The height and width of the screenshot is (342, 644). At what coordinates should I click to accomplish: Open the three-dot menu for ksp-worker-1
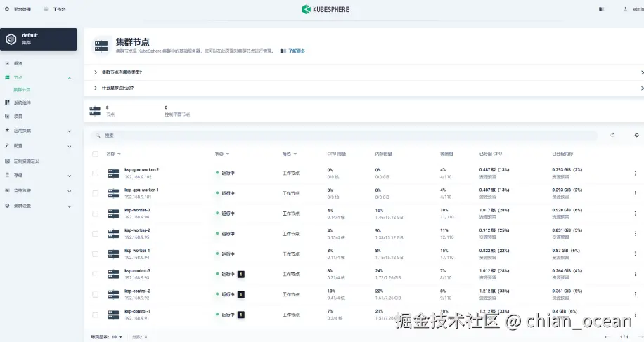point(636,254)
